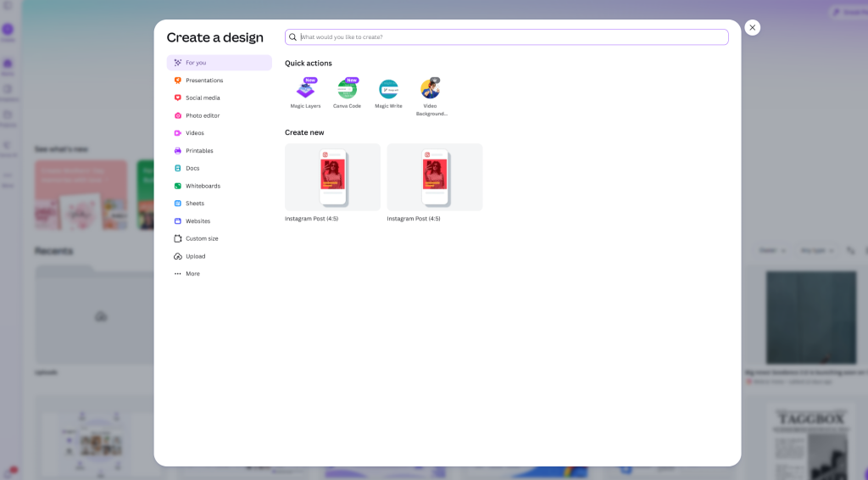Select the Videos category
Viewport: 868px width, 480px height.
[220, 133]
